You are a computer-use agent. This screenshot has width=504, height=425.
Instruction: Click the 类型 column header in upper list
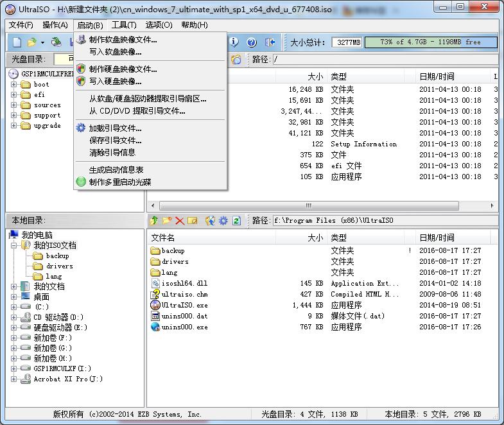pyautogui.click(x=366, y=76)
